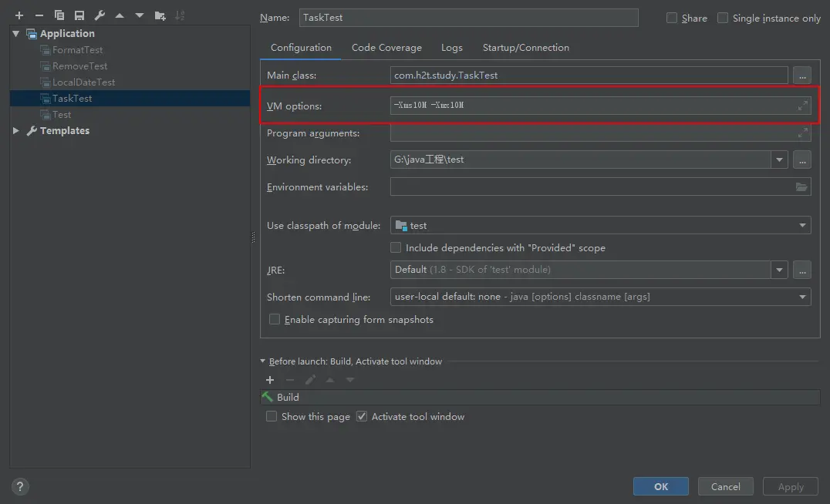Enable the Share checkbox
This screenshot has width=830, height=504.
(x=672, y=18)
